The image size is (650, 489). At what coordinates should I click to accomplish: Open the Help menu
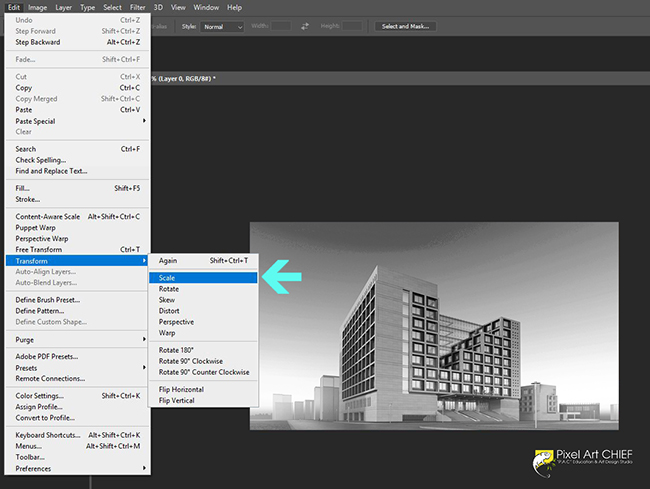pyautogui.click(x=234, y=7)
